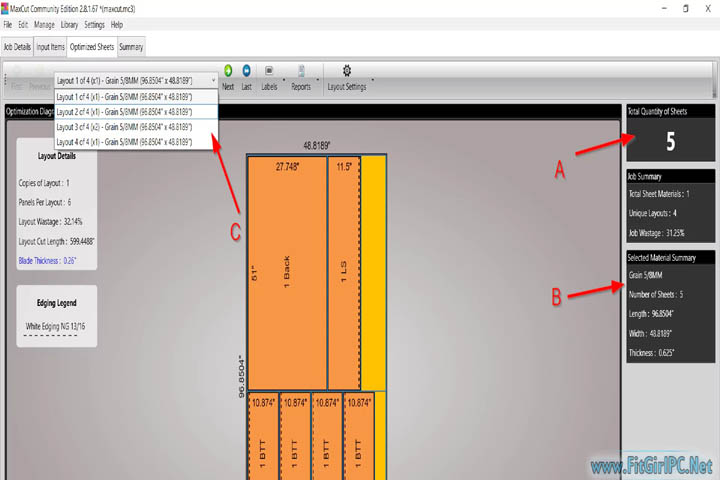This screenshot has height=480, width=720.
Task: Collapse the layout selector combo box arrow
Action: [213, 80]
